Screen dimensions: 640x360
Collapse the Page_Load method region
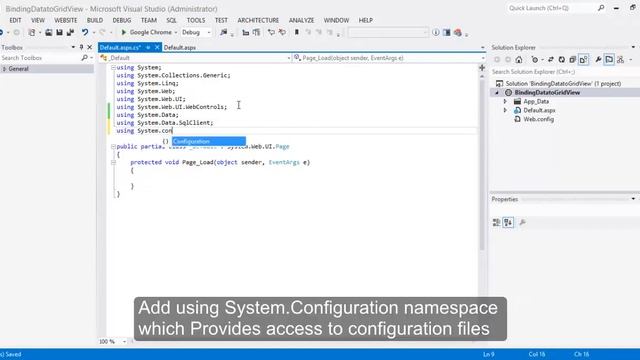[113, 162]
